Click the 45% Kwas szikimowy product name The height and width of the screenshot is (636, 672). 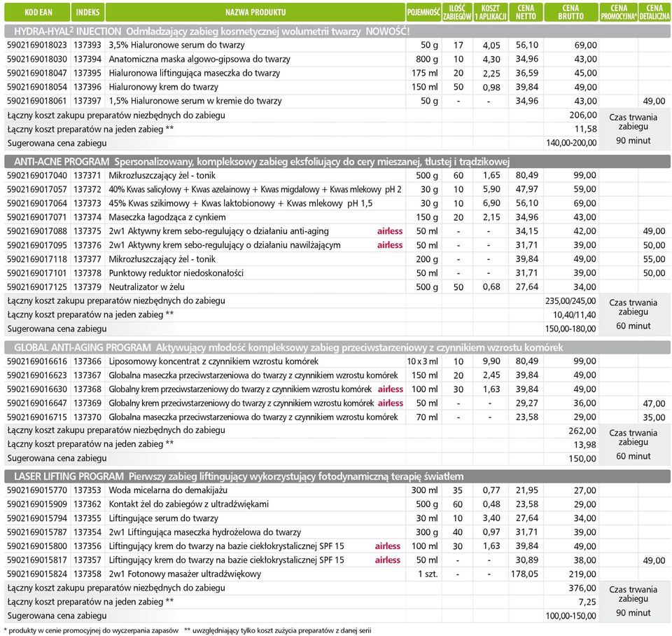click(x=240, y=203)
